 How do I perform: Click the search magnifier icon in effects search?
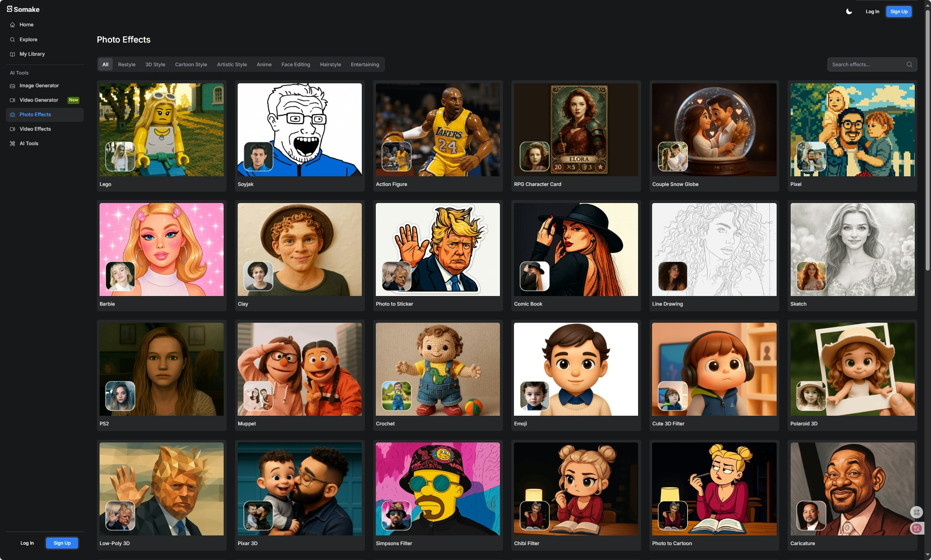(909, 64)
